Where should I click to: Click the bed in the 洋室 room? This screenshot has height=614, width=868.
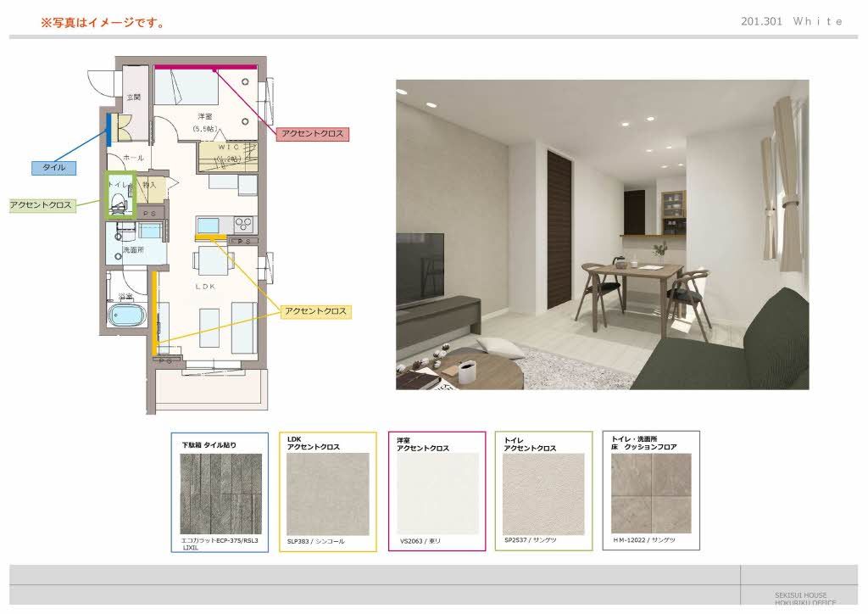186,87
